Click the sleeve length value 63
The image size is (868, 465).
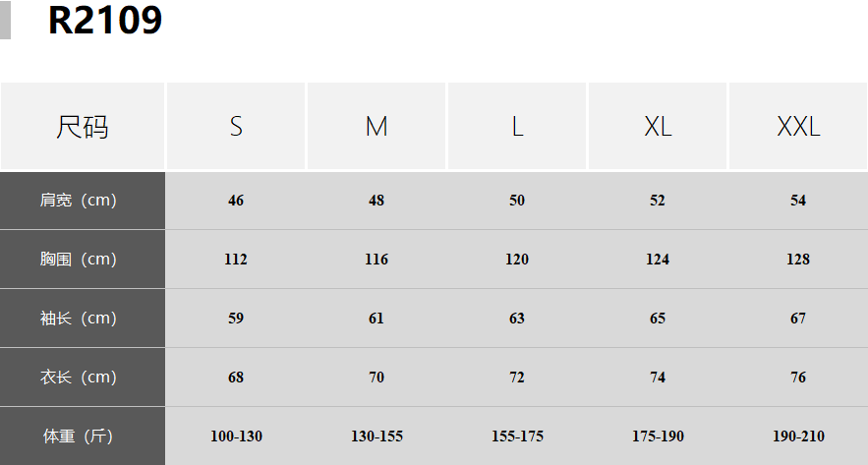(517, 319)
